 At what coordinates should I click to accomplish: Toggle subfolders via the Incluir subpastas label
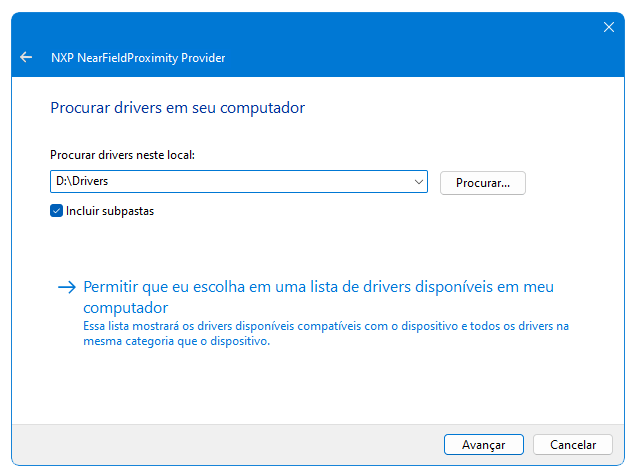pyautogui.click(x=110, y=211)
